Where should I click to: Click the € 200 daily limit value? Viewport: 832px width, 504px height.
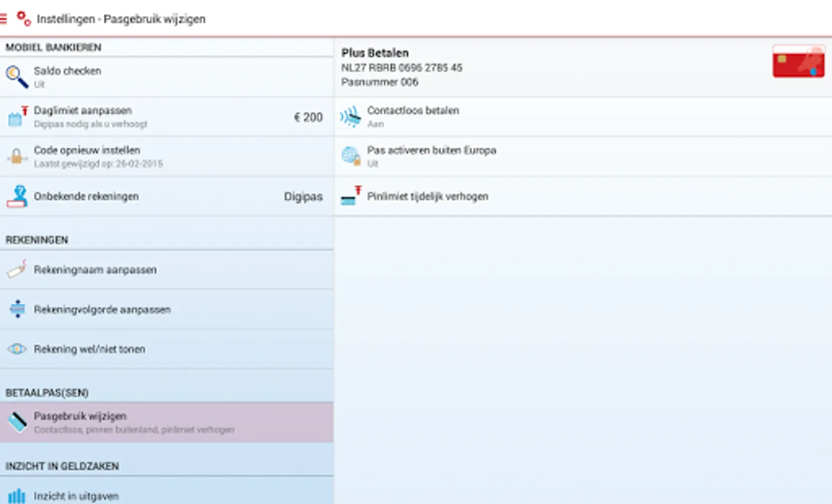coord(309,117)
